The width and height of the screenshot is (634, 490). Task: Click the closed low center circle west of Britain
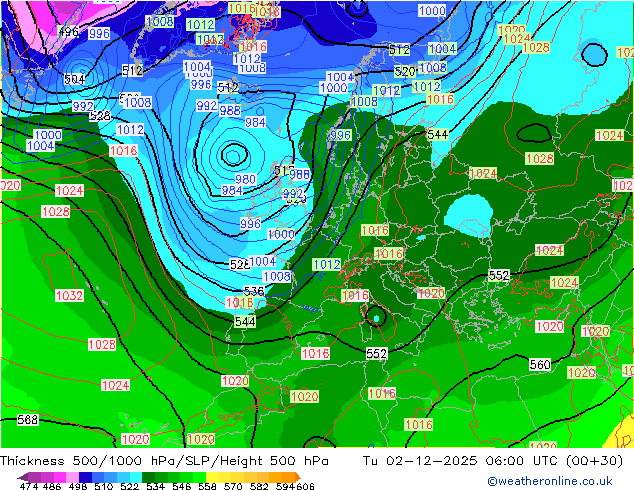tap(232, 155)
